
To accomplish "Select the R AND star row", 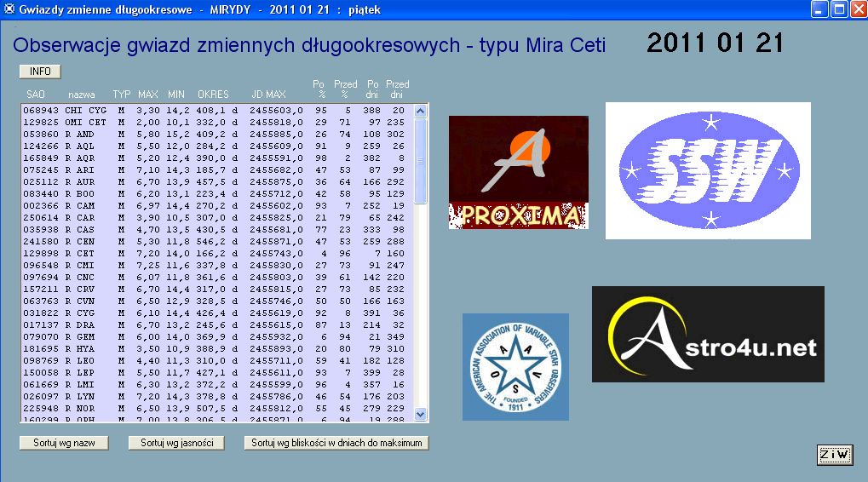I will (217, 135).
